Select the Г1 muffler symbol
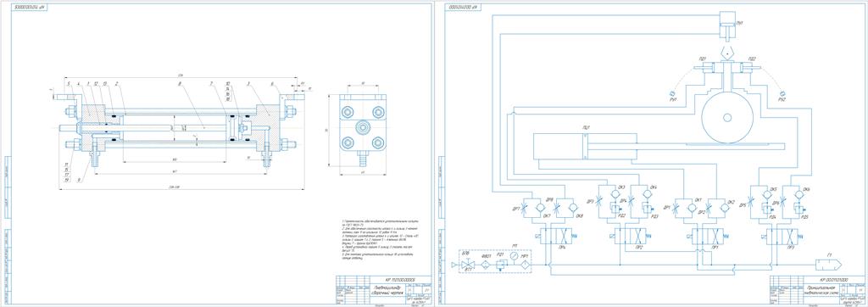The image size is (868, 307). pos(829,264)
